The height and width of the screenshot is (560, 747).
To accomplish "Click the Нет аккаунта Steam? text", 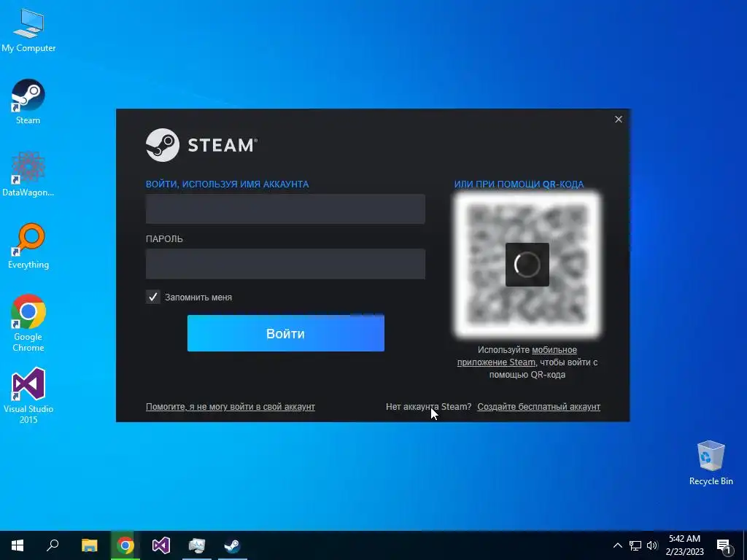I will click(x=428, y=407).
